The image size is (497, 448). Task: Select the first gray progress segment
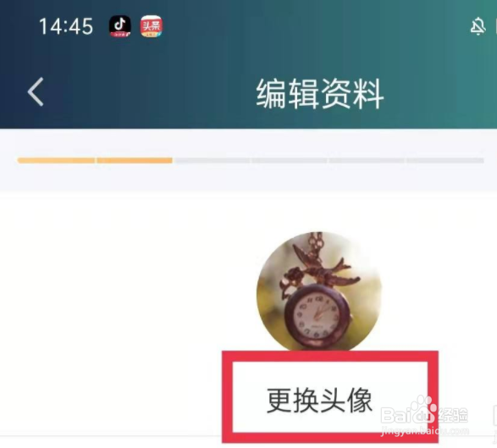(213, 160)
